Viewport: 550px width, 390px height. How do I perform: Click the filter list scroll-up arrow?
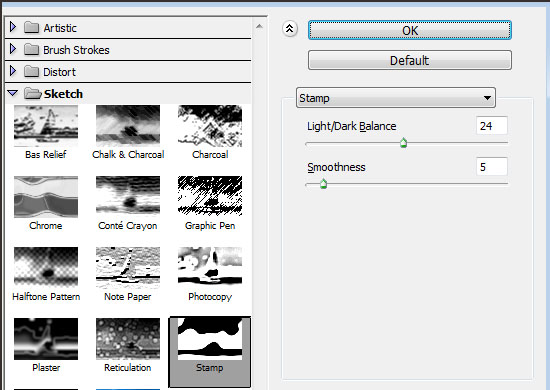(259, 27)
